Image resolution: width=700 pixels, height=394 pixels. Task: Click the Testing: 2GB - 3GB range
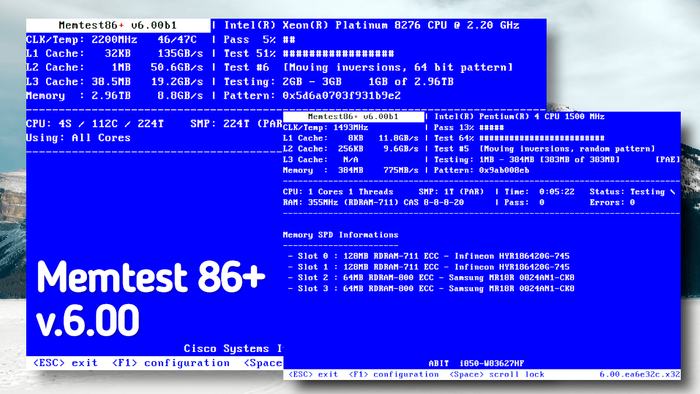click(x=283, y=82)
